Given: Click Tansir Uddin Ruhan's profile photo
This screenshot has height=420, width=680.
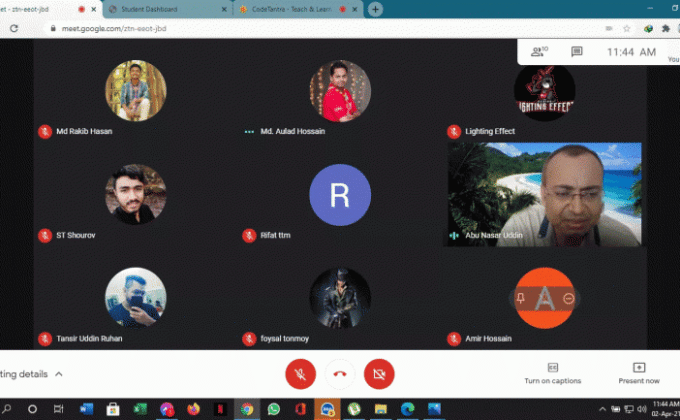Looking at the screenshot, I should pyautogui.click(x=136, y=298).
